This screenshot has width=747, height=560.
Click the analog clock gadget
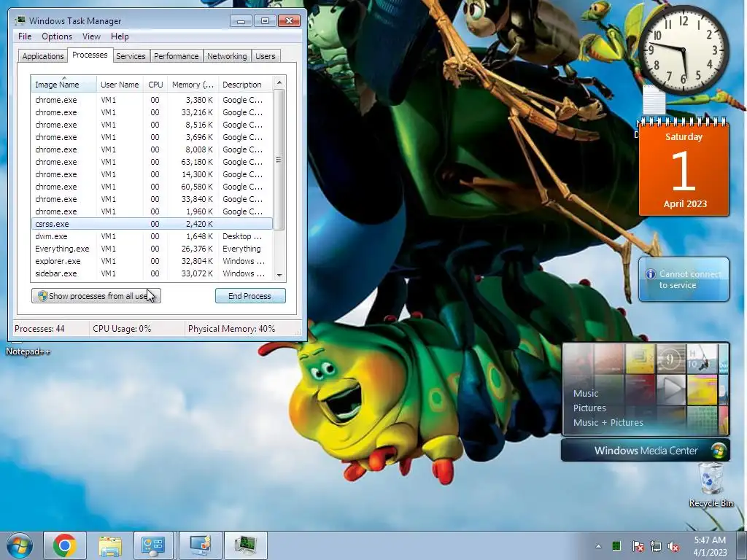pos(683,50)
